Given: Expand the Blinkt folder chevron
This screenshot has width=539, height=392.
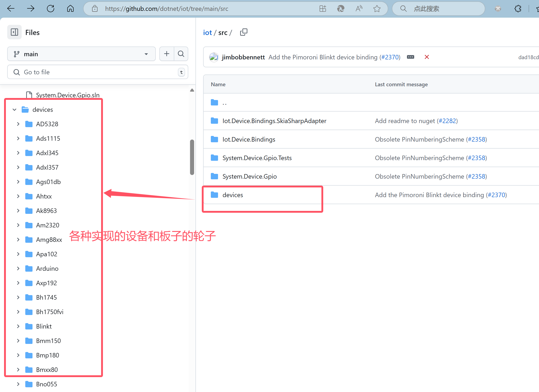Looking at the screenshot, I should (18, 326).
